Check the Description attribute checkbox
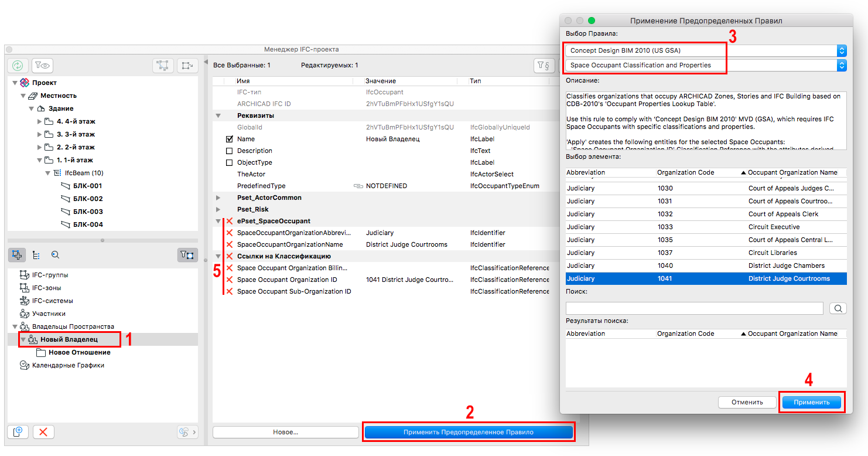Viewport: 868px width, 456px height. point(230,151)
